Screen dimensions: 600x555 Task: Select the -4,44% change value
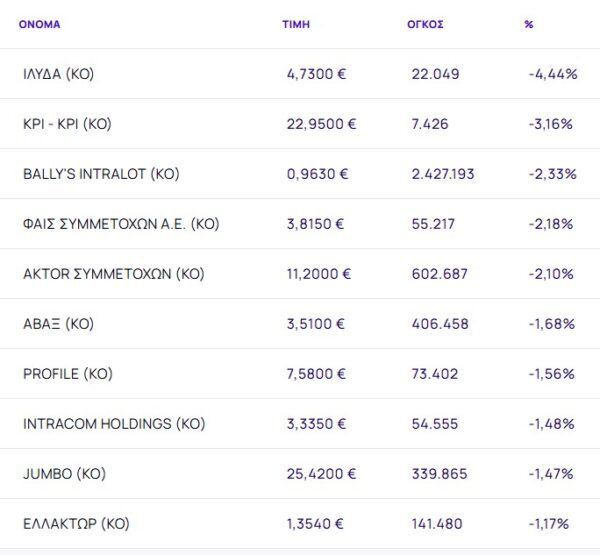point(553,74)
